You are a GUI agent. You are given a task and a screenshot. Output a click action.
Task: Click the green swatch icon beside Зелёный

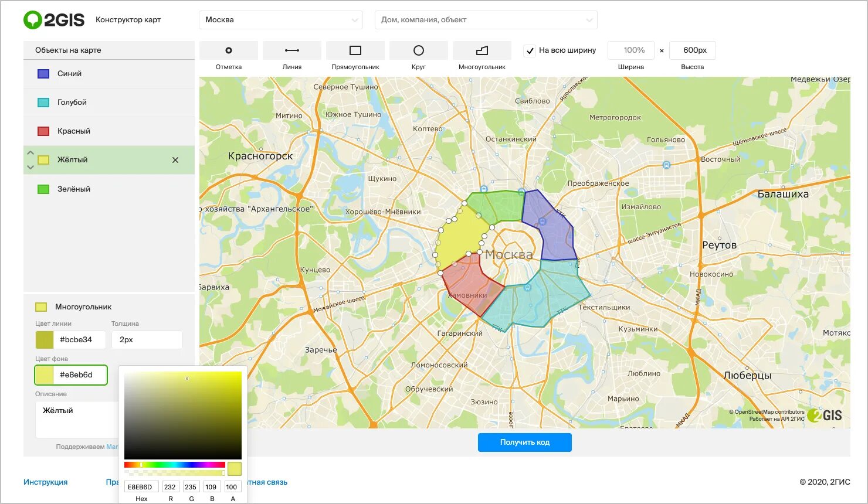pos(43,189)
